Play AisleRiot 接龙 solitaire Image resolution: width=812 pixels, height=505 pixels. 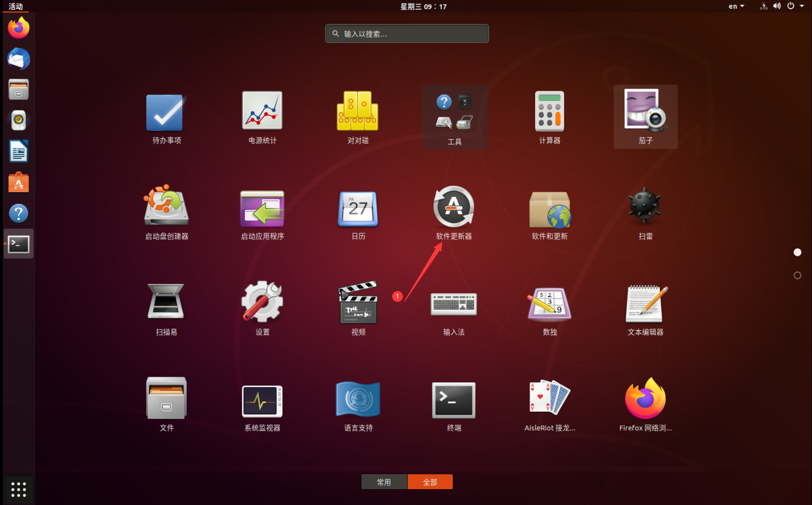tap(549, 404)
